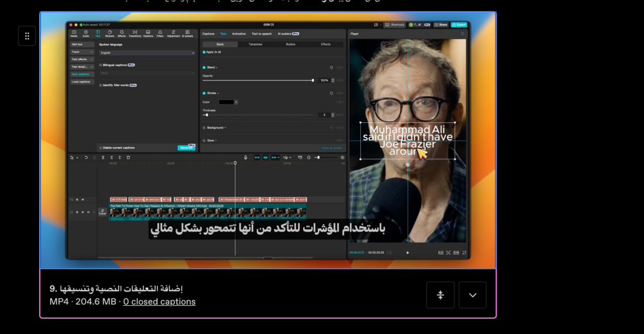Image resolution: width=644 pixels, height=334 pixels.
Task: Click the Undo arrow in timeline toolbar
Action: pyautogui.click(x=86, y=157)
